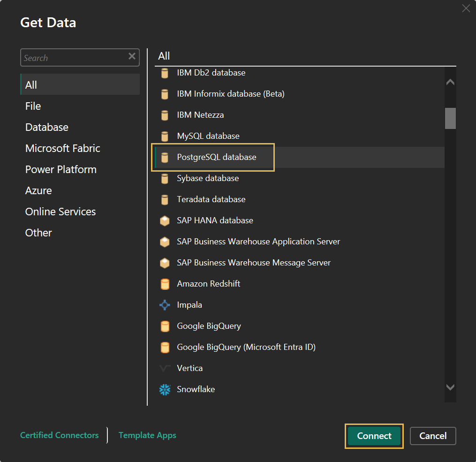Click the Teradata database cylinder icon
The height and width of the screenshot is (462, 476).
click(165, 200)
